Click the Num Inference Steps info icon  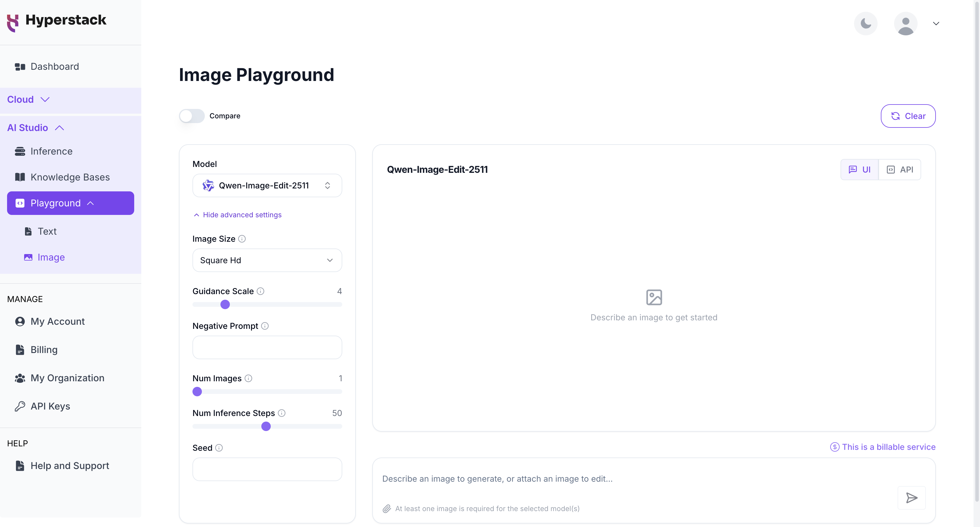pos(282,413)
